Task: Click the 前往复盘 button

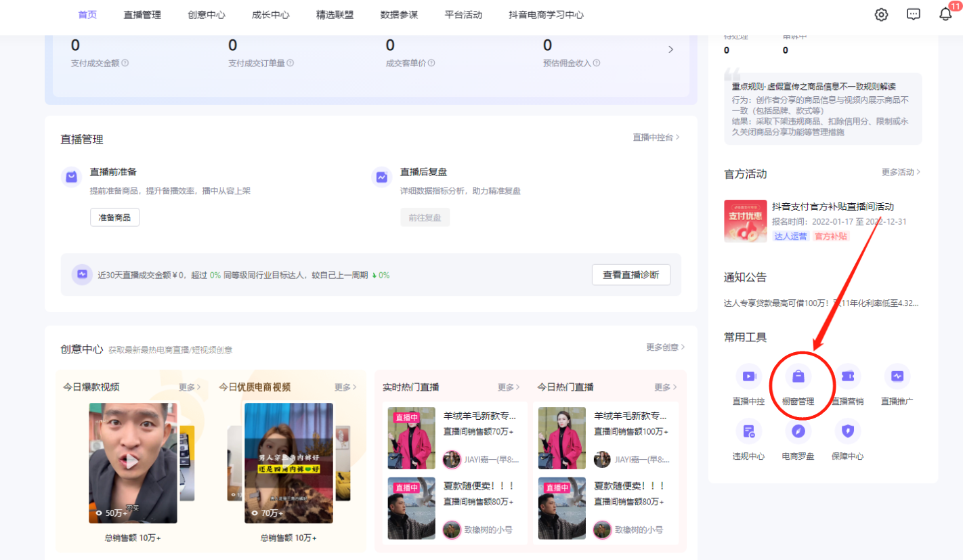Action: pyautogui.click(x=425, y=217)
